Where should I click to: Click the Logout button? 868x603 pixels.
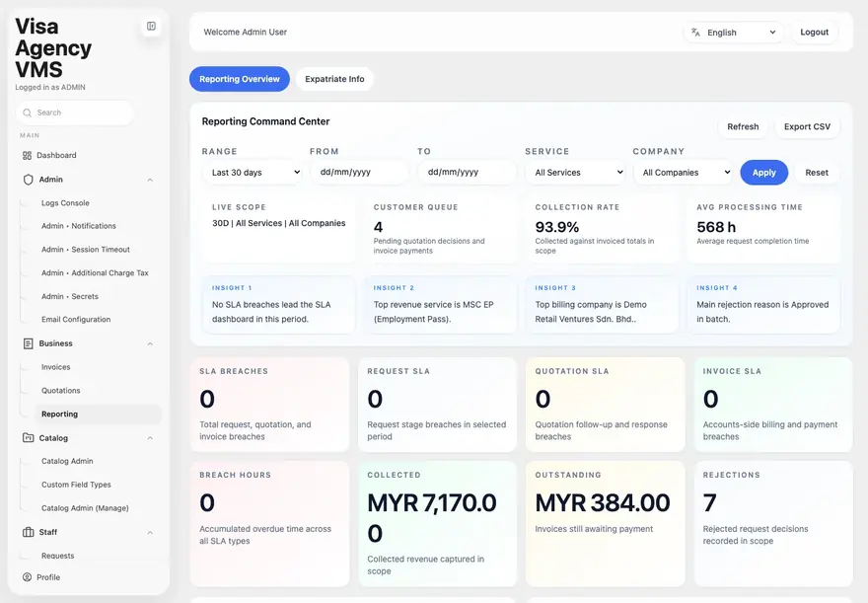(815, 33)
